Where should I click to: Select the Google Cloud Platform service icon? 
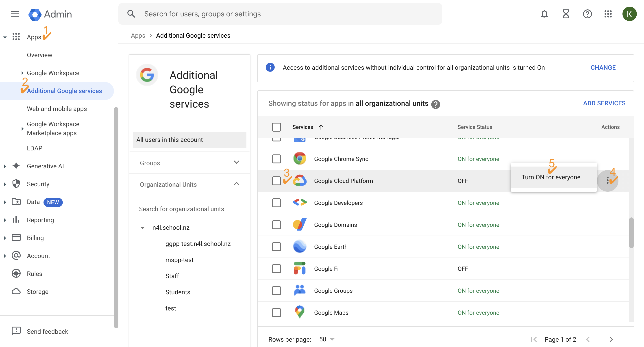pyautogui.click(x=300, y=180)
